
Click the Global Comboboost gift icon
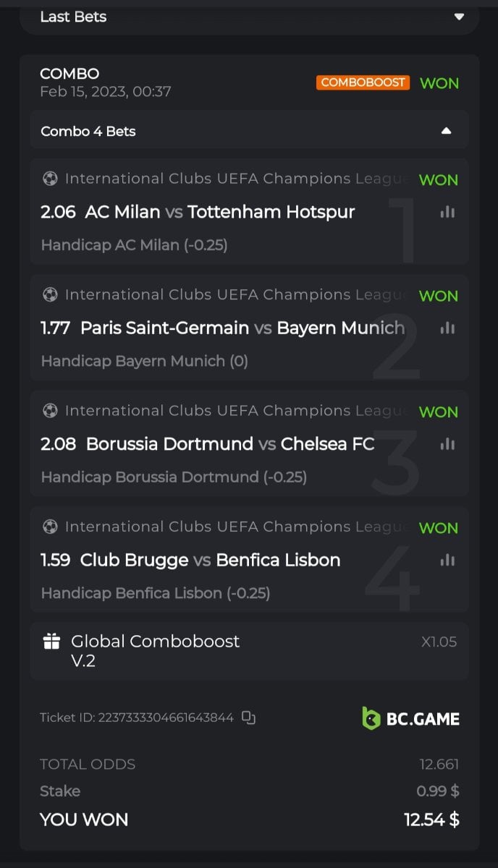51,642
